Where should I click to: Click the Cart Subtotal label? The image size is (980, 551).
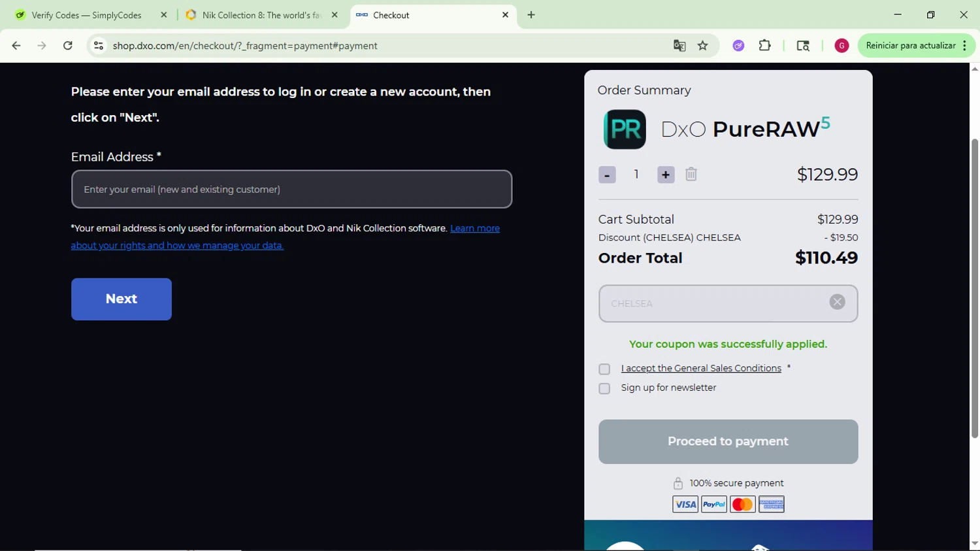coord(636,220)
